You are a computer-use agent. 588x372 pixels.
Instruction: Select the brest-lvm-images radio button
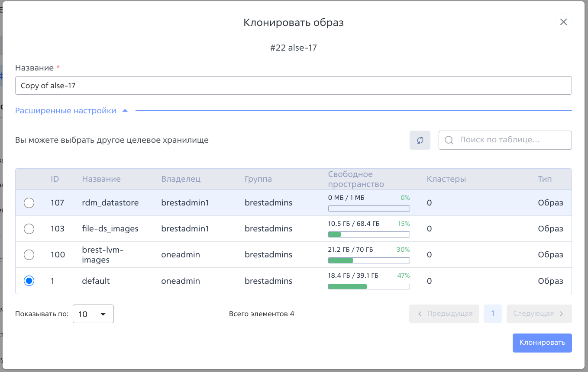(x=29, y=255)
